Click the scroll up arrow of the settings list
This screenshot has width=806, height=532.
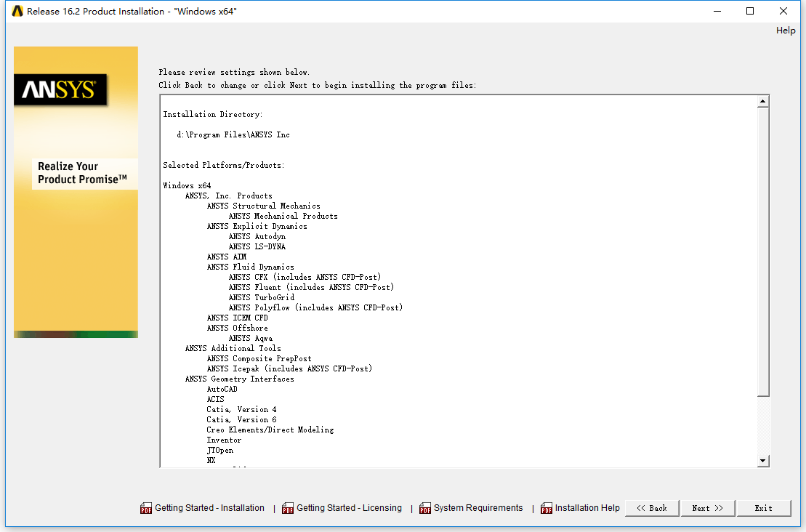coord(763,101)
